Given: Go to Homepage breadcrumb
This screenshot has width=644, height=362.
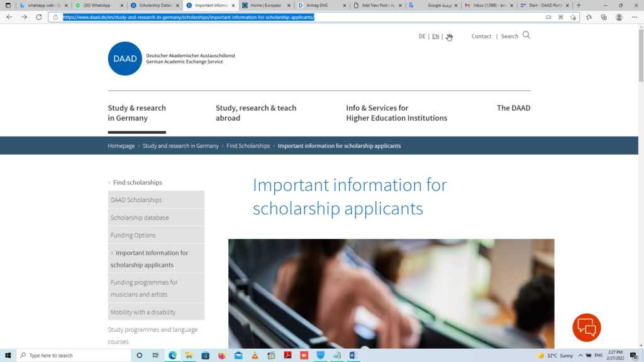Looking at the screenshot, I should 121,146.
